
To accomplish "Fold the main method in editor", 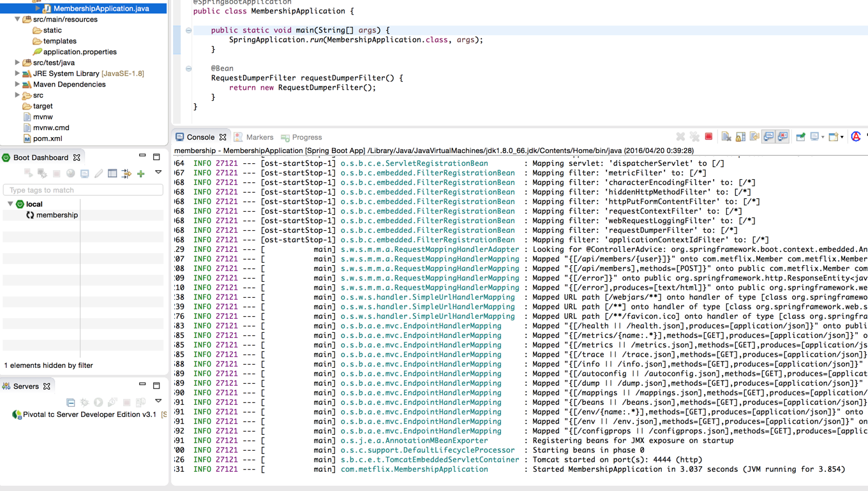I will pos(188,30).
